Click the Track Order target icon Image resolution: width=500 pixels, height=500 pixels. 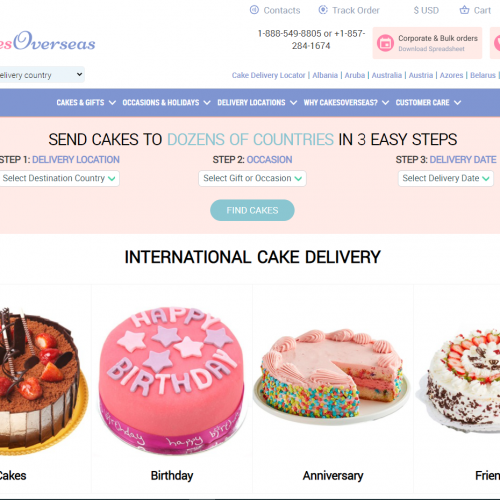323,10
